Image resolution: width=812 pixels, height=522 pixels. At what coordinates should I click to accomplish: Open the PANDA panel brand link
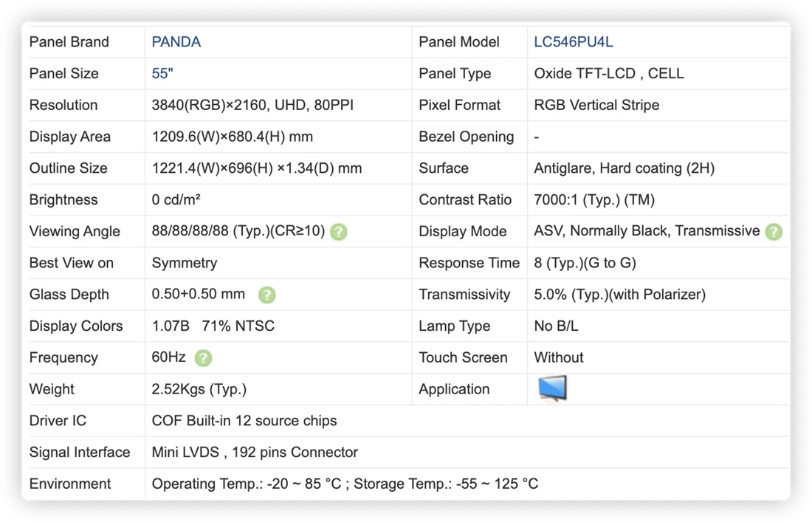point(176,42)
